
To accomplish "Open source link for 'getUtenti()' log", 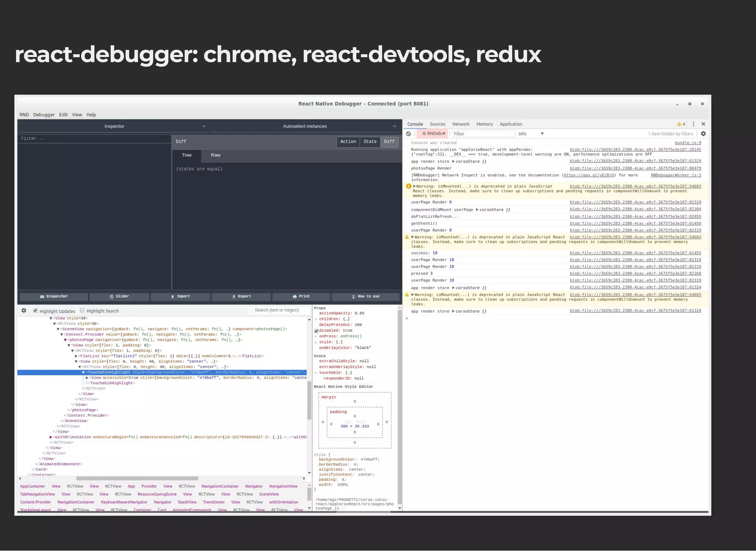I will (x=635, y=224).
